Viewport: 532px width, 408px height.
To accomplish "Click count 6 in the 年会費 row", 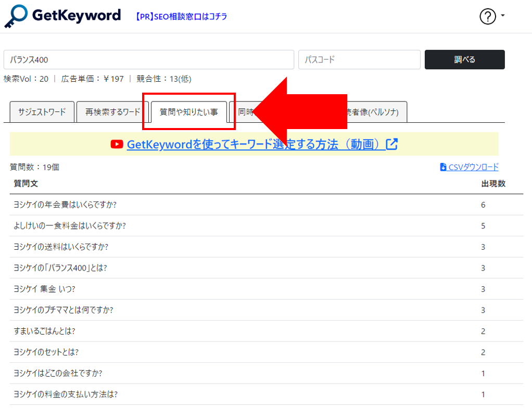I will (x=483, y=205).
